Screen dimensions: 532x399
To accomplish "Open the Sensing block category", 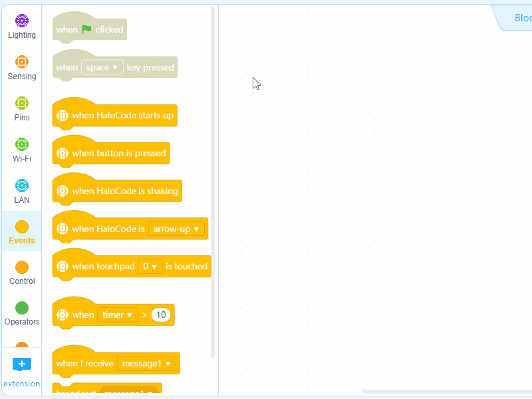I will click(x=22, y=68).
